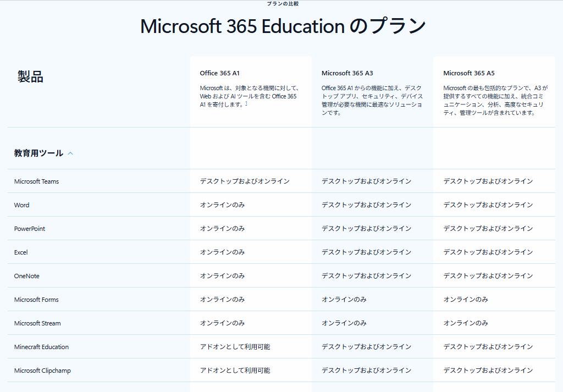Click the A3 value for PowerPoint
Image resolution: width=563 pixels, height=392 pixels.
pos(366,229)
